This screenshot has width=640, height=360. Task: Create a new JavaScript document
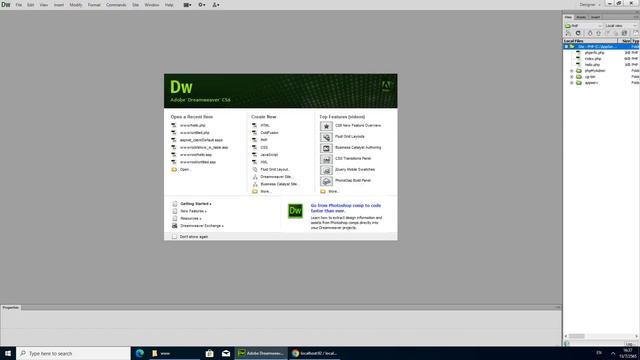[269, 155]
